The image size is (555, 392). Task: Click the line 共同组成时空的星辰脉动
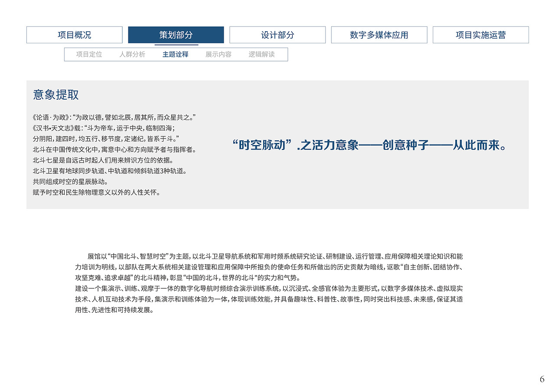pos(70,182)
